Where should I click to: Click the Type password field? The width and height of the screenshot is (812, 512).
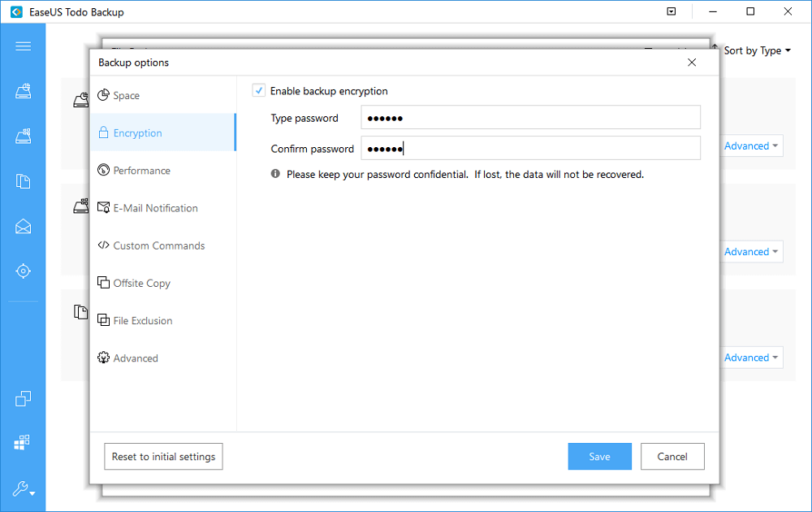pyautogui.click(x=530, y=118)
